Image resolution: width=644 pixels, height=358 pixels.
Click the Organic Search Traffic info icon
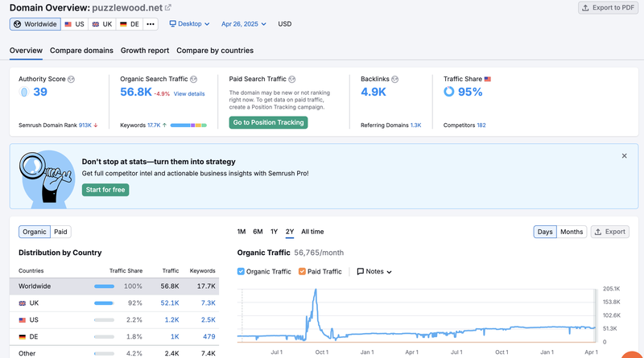click(x=193, y=79)
